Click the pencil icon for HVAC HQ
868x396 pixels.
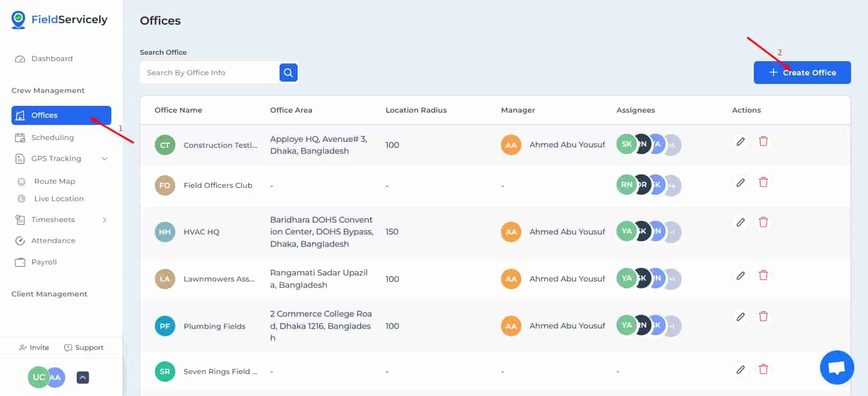pos(741,223)
